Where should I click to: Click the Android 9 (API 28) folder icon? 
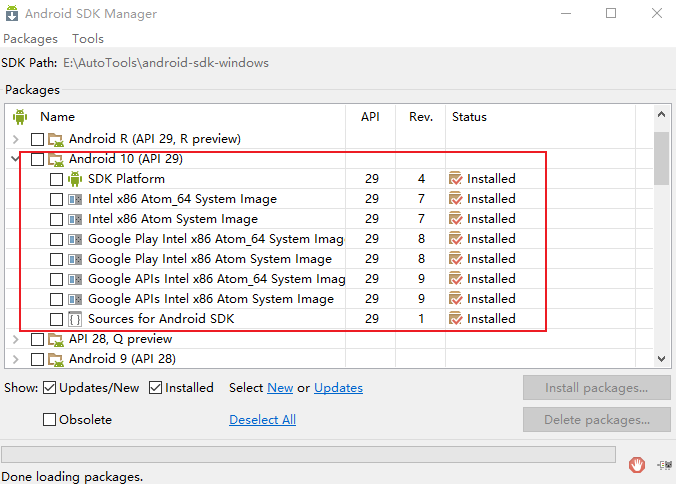tap(56, 359)
